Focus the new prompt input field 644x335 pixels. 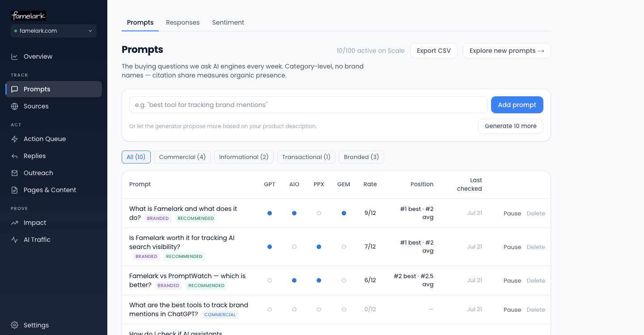pyautogui.click(x=308, y=105)
